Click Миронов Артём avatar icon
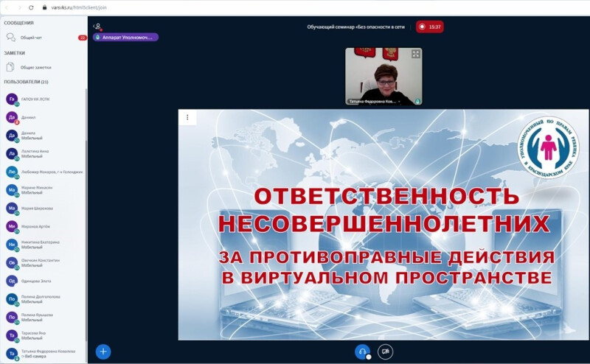This screenshot has width=590, height=364. point(11,226)
